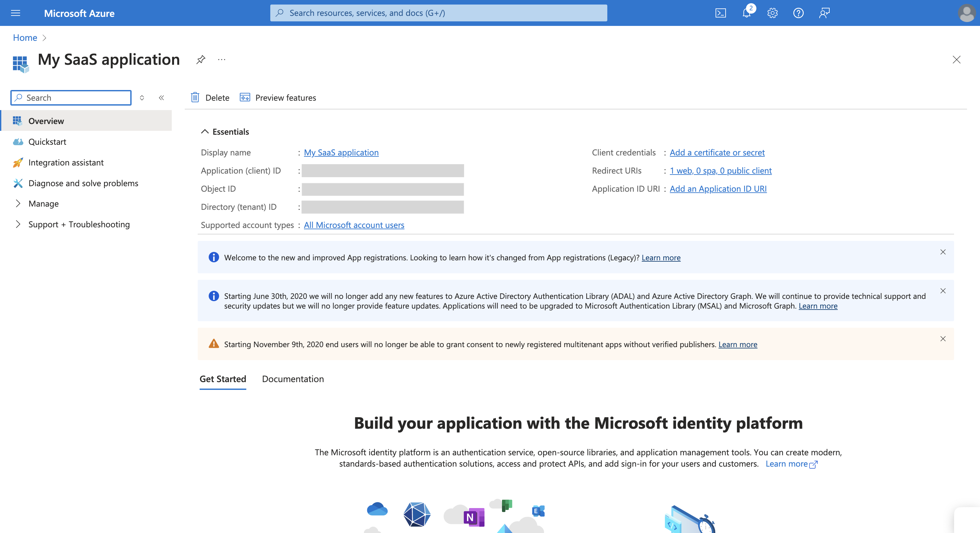Open the notifications bell
Viewport: 980px width, 533px height.
(746, 13)
